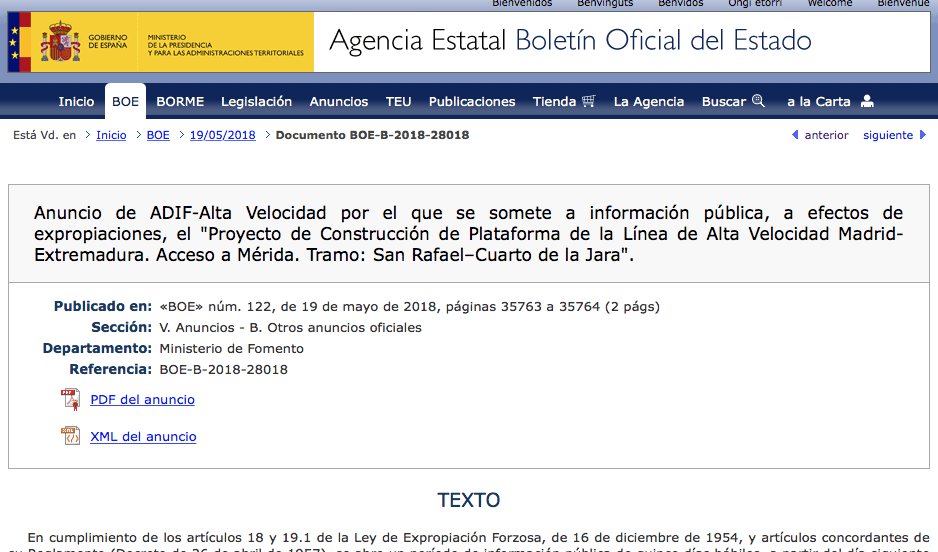
Task: Open the Tienda menu item
Action: tap(554, 102)
